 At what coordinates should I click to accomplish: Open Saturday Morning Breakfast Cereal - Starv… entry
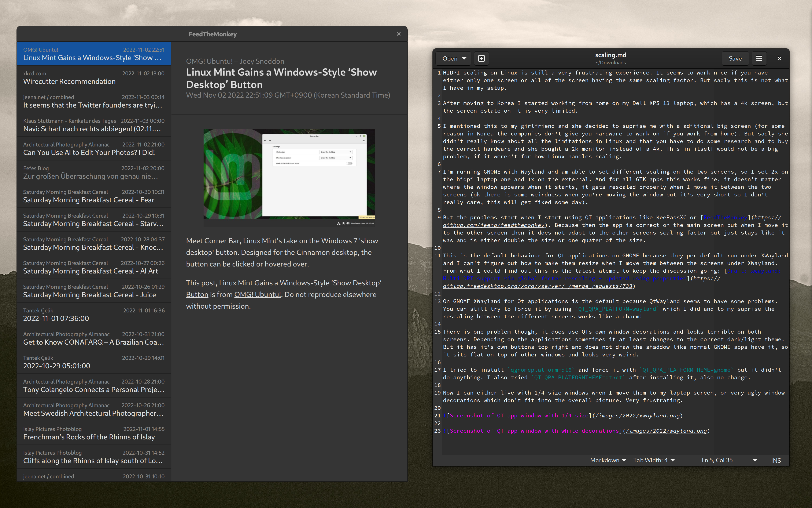[x=94, y=220]
